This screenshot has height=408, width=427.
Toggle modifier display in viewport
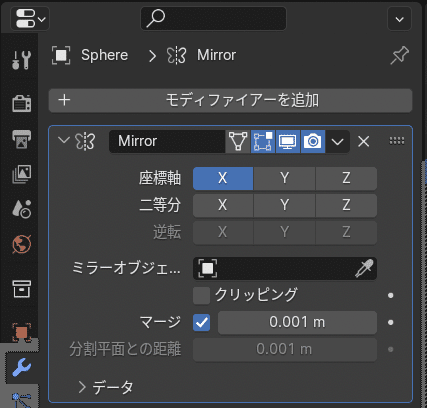click(288, 141)
